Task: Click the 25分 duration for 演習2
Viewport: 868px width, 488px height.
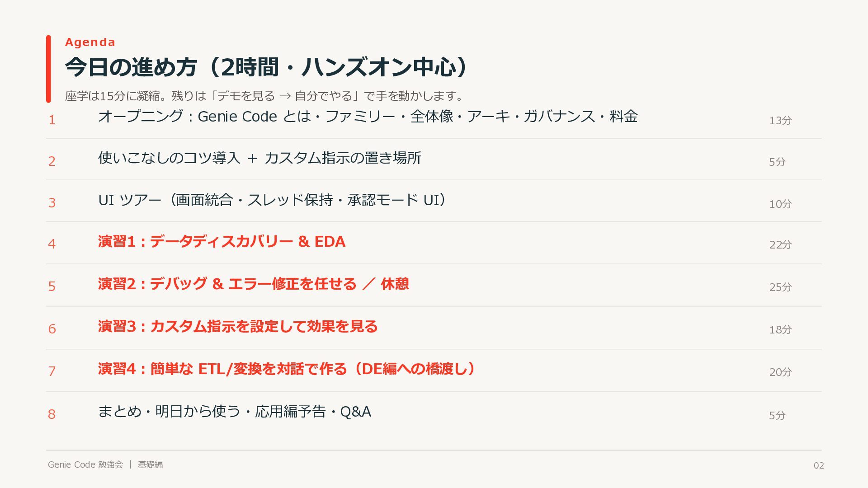Action: tap(780, 287)
